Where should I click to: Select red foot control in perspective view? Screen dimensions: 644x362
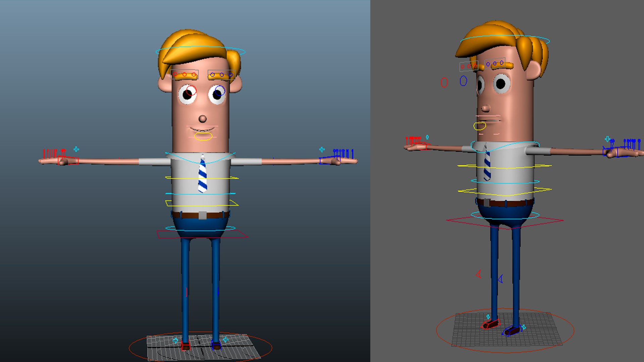click(x=491, y=324)
